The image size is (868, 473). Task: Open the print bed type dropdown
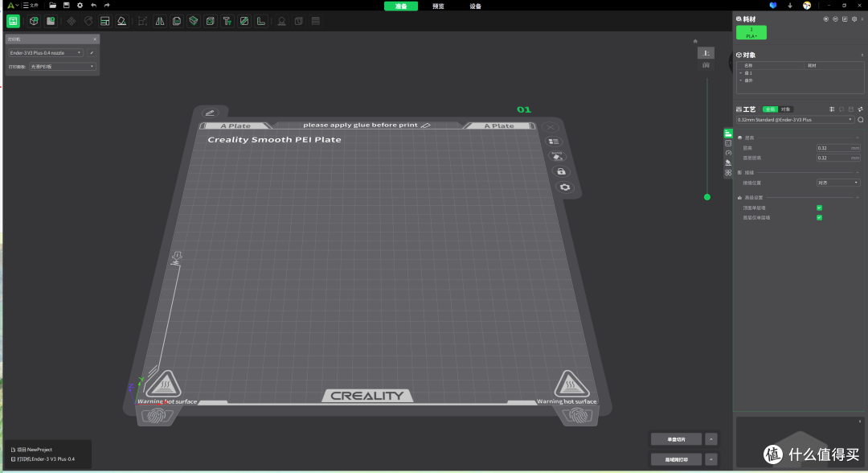tap(63, 67)
